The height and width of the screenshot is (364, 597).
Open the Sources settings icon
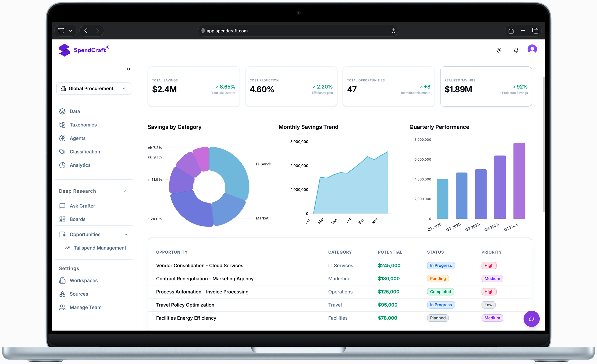pyautogui.click(x=62, y=294)
